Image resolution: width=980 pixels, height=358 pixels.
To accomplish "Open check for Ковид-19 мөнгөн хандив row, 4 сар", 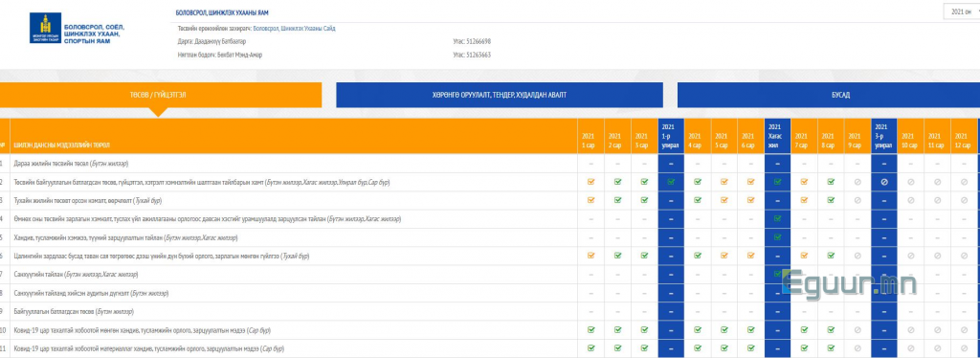I will point(698,330).
